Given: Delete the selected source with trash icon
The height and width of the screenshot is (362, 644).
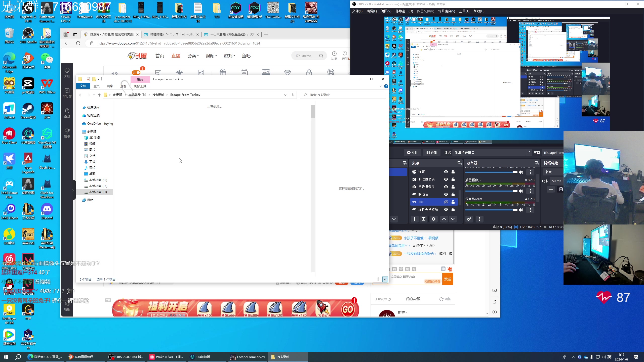Looking at the screenshot, I should pos(424,219).
